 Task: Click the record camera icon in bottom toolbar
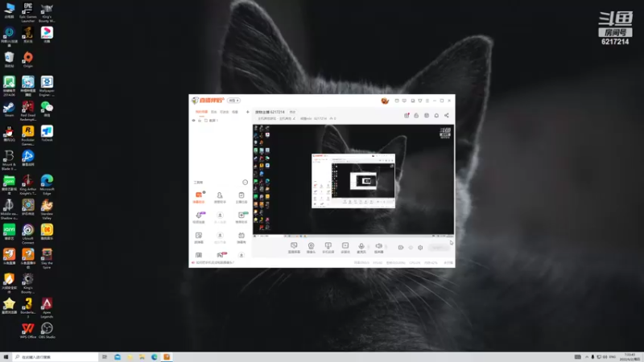coord(400,248)
